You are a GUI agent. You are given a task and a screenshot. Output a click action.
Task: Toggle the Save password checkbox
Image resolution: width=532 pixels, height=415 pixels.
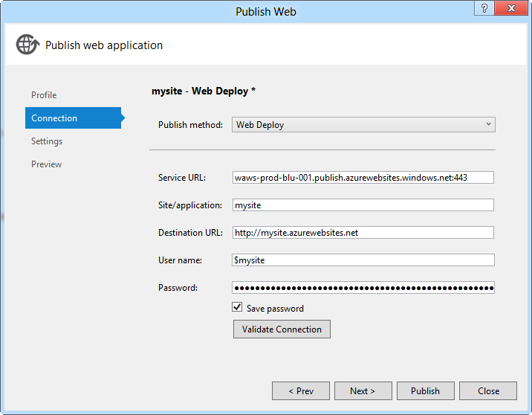(237, 307)
